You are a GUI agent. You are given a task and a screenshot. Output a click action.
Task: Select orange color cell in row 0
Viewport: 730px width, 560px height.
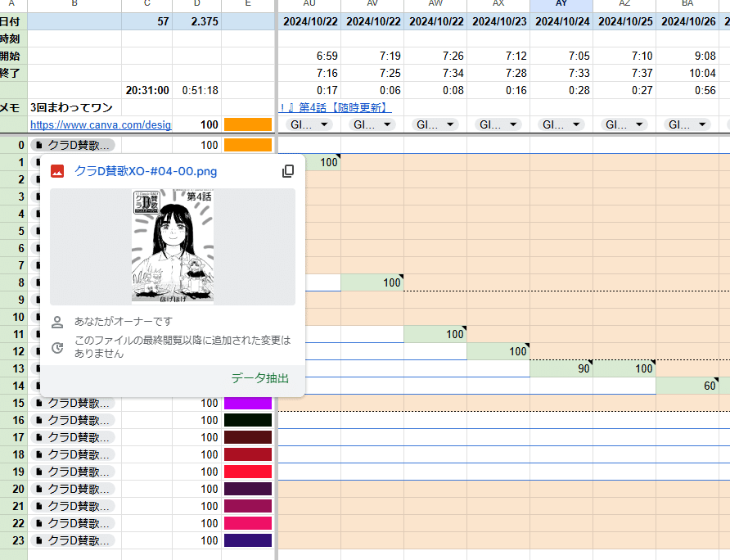pyautogui.click(x=248, y=146)
